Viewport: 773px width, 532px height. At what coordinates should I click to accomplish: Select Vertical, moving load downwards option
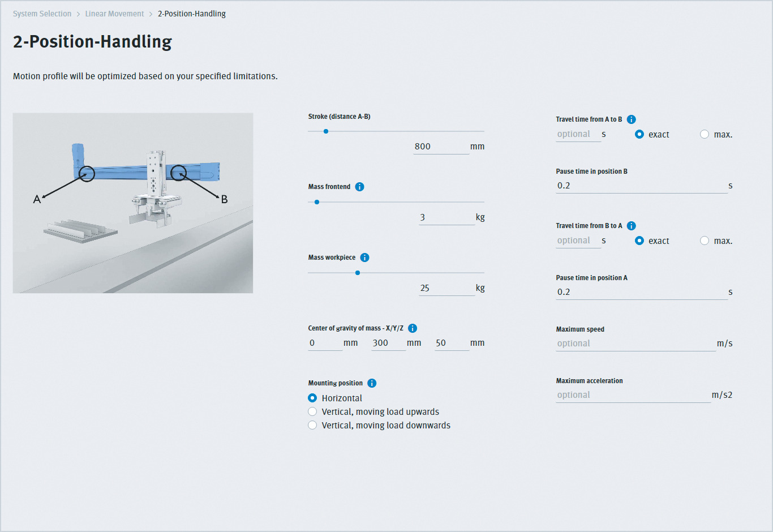(312, 425)
